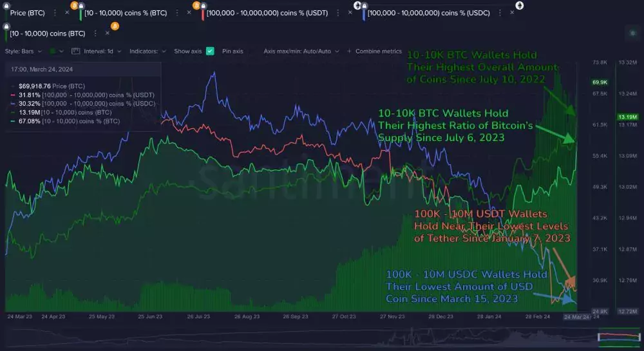
Task: Click the 73.8K price axis label
Action: [600, 62]
